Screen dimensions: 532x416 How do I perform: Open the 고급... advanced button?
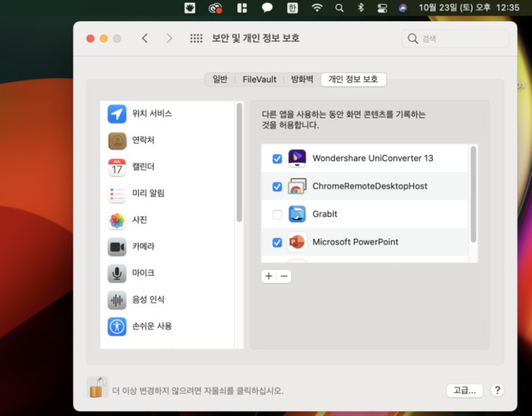[x=465, y=391]
